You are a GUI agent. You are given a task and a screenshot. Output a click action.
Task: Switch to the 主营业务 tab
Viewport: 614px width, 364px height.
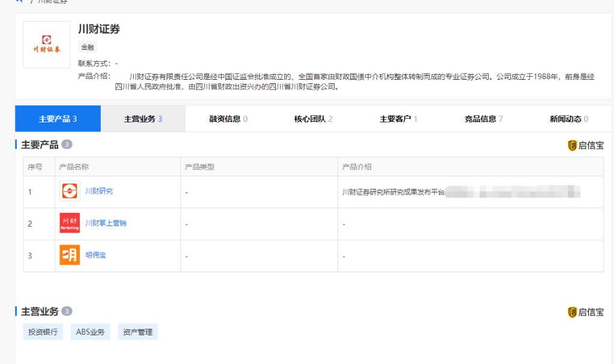pyautogui.click(x=143, y=119)
